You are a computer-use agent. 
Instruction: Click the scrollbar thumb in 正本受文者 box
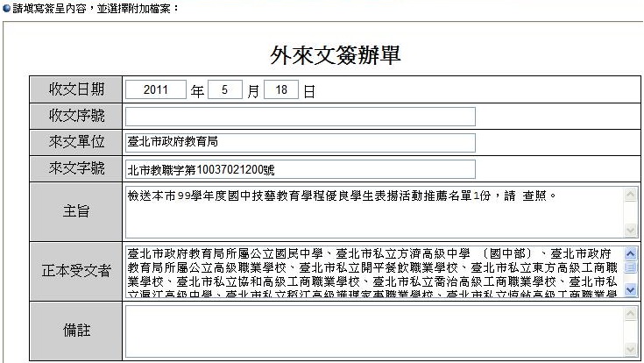tap(631, 267)
